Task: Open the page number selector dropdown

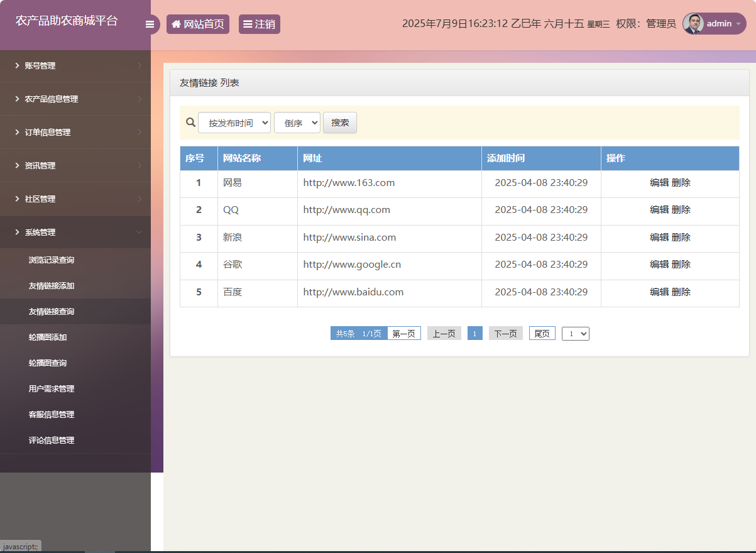Action: 575,333
